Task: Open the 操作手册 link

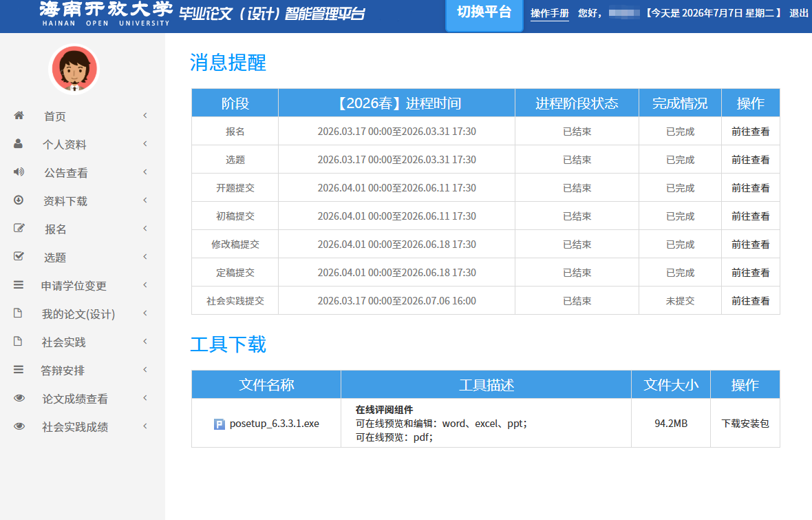Action: (549, 14)
